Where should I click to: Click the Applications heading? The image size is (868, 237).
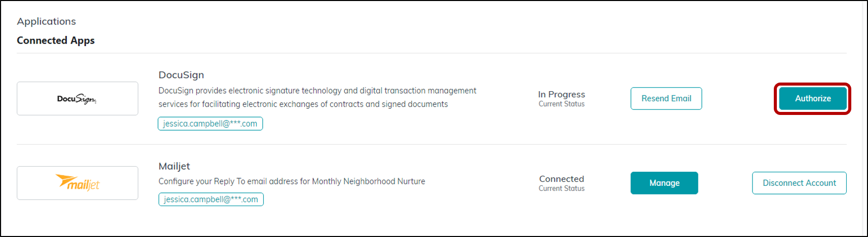click(46, 21)
